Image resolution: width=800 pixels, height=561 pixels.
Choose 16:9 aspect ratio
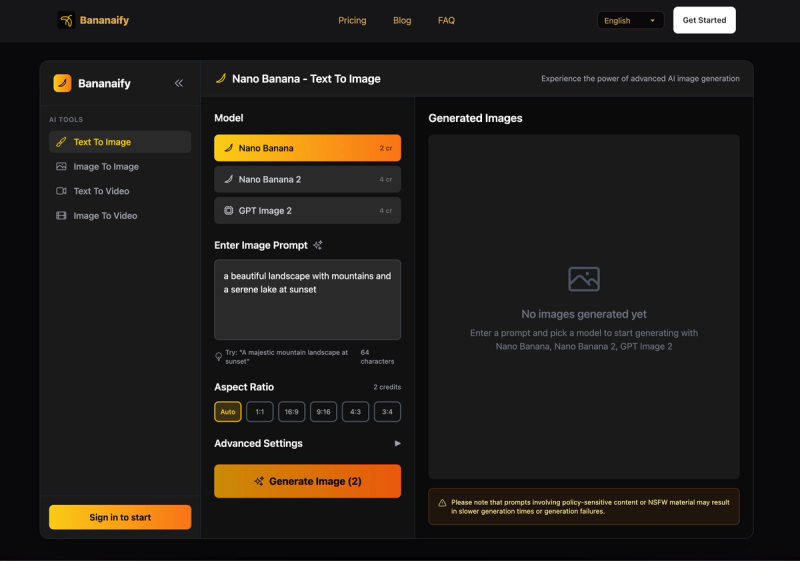click(x=291, y=412)
